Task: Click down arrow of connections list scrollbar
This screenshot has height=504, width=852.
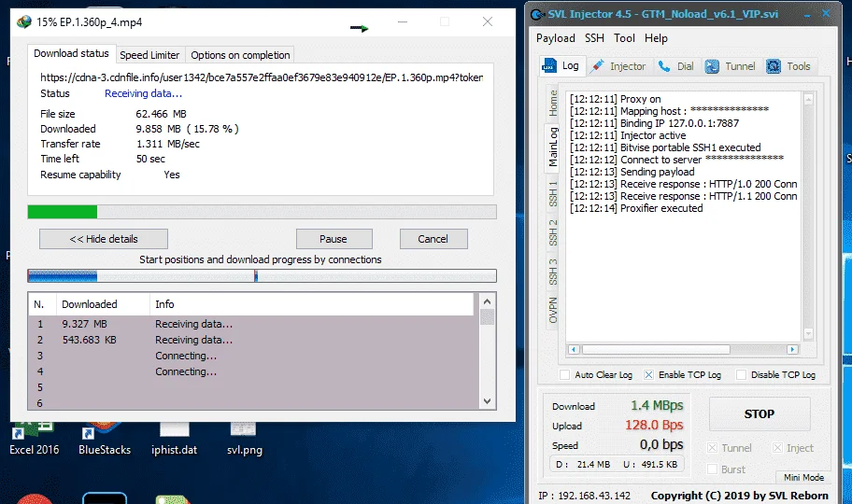Action: (x=487, y=401)
